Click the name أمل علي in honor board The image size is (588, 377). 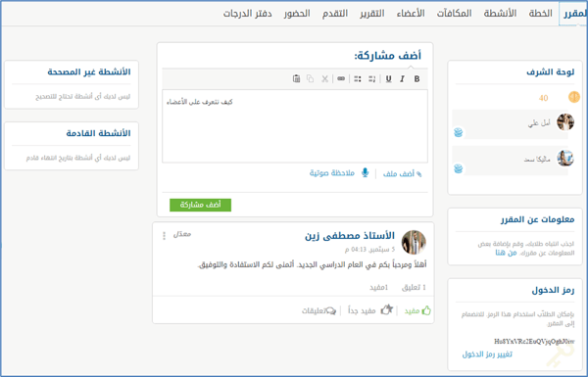point(539,122)
